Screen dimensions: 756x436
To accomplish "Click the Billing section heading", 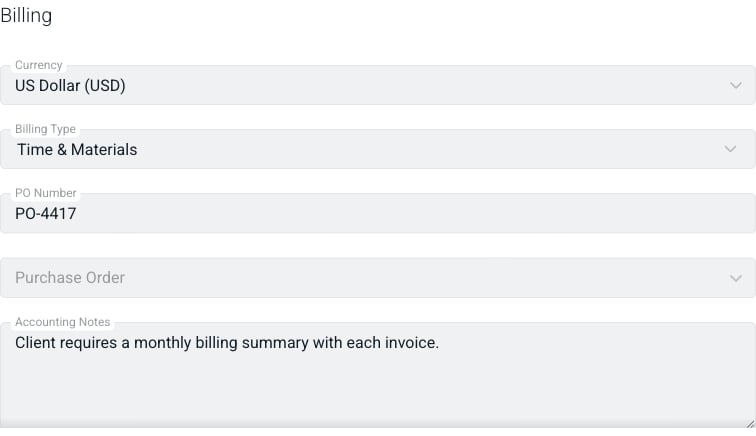I will pos(26,15).
